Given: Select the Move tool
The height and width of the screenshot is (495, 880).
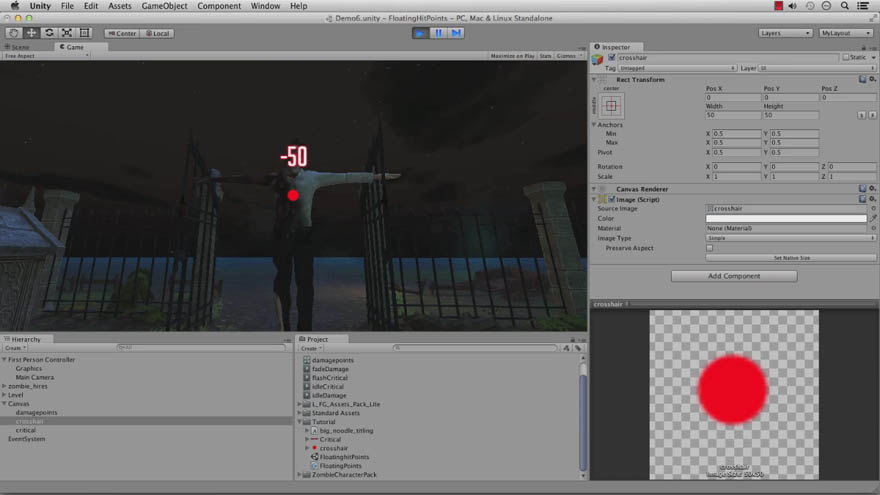Looking at the screenshot, I should [31, 33].
